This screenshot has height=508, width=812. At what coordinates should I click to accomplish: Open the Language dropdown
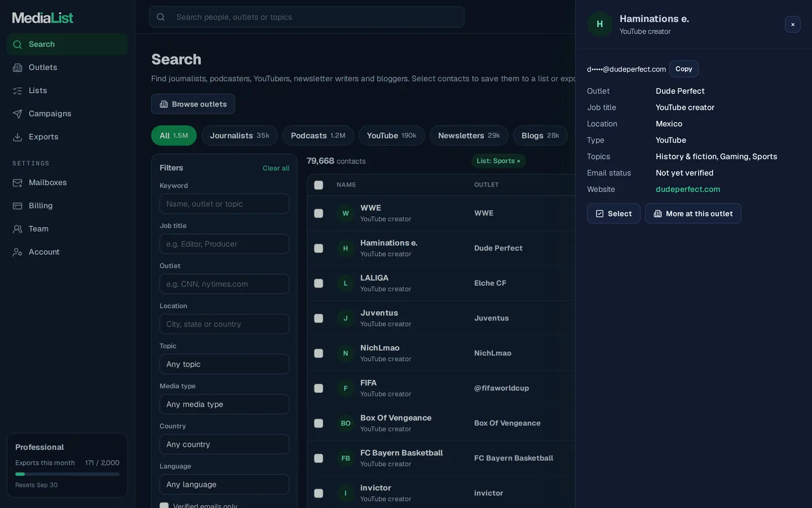coord(224,484)
